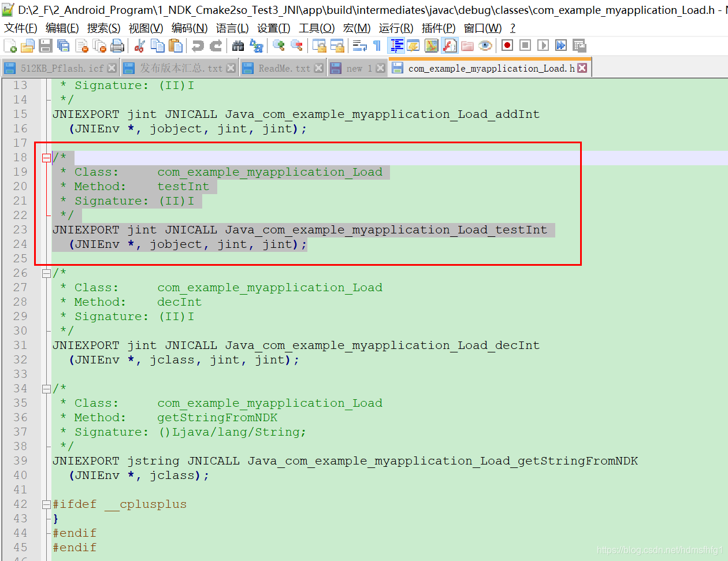Save the recorded macro icon

click(x=579, y=46)
